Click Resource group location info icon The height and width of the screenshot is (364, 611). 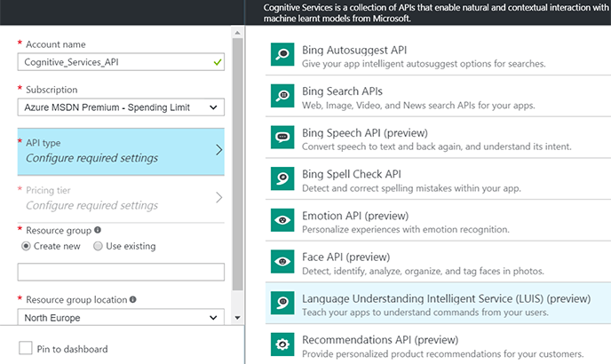133,299
